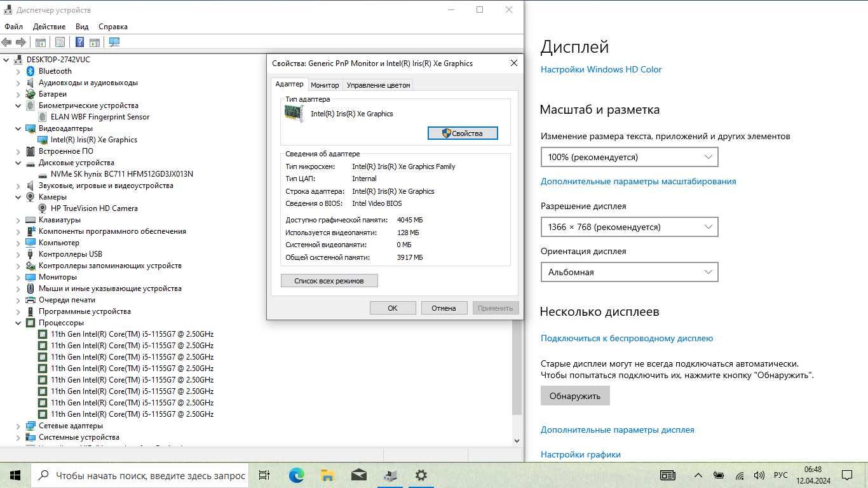Select the NVMe SK hynix BC711 disk drive
868x488 pixels.
tap(121, 174)
